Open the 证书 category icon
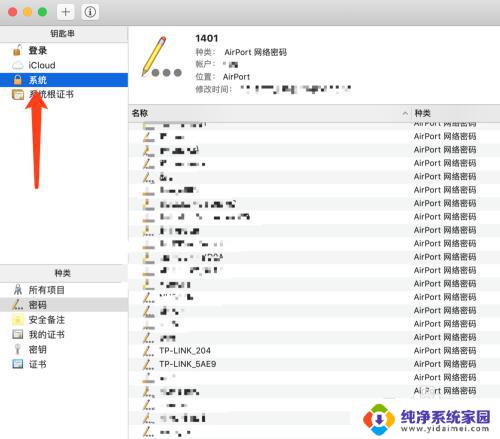 click(18, 364)
